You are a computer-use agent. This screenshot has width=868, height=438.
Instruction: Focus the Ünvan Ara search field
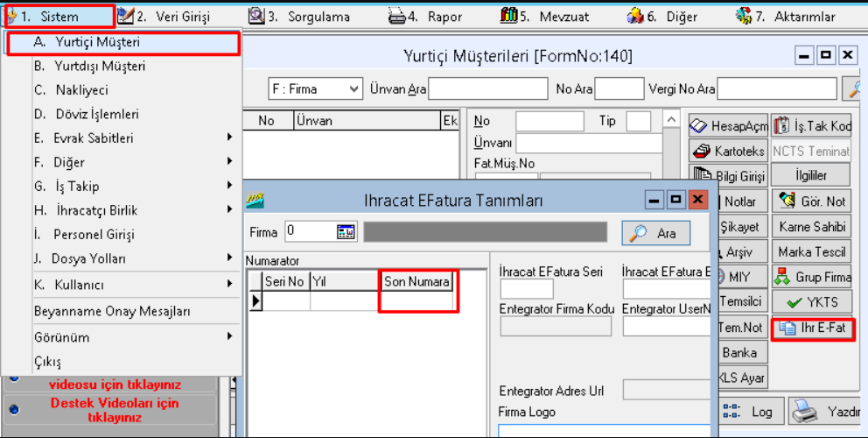coord(487,88)
